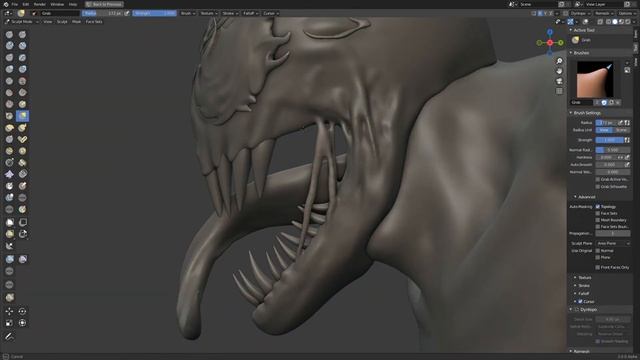Screen dimensions: 640x360
Task: Open the Stroke dropdown in header
Action: (230, 13)
